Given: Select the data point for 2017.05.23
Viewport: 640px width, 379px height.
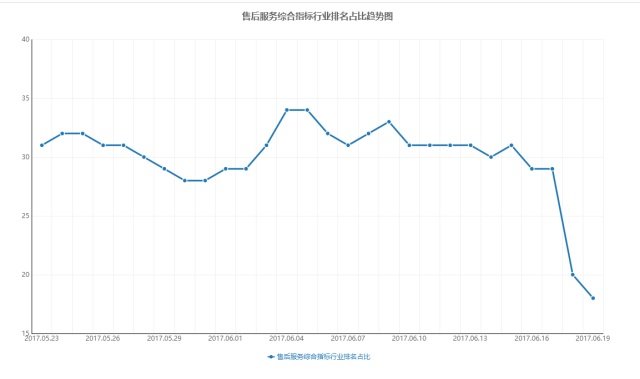Looking at the screenshot, I should [x=42, y=145].
